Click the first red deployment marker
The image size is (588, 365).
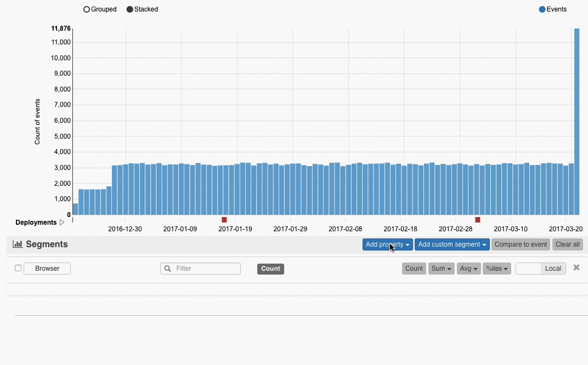[x=224, y=220]
